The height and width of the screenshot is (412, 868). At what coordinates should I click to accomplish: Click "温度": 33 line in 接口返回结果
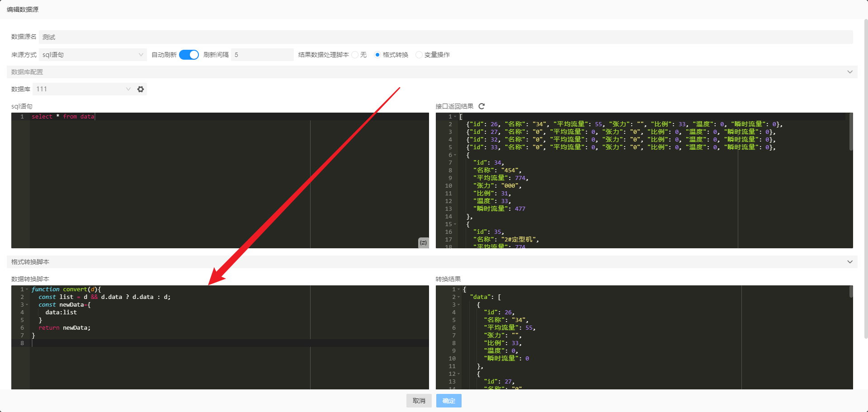(492, 201)
